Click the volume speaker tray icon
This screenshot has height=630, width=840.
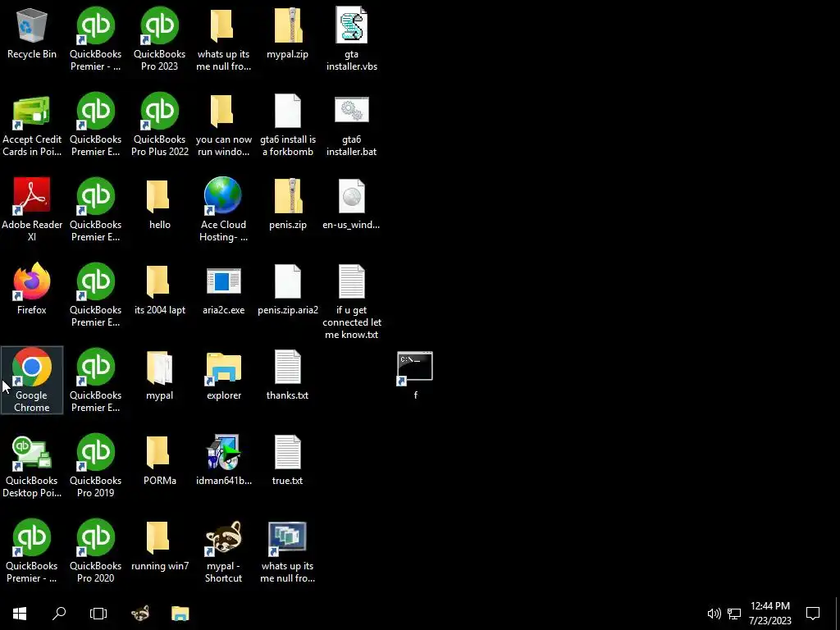pos(714,614)
